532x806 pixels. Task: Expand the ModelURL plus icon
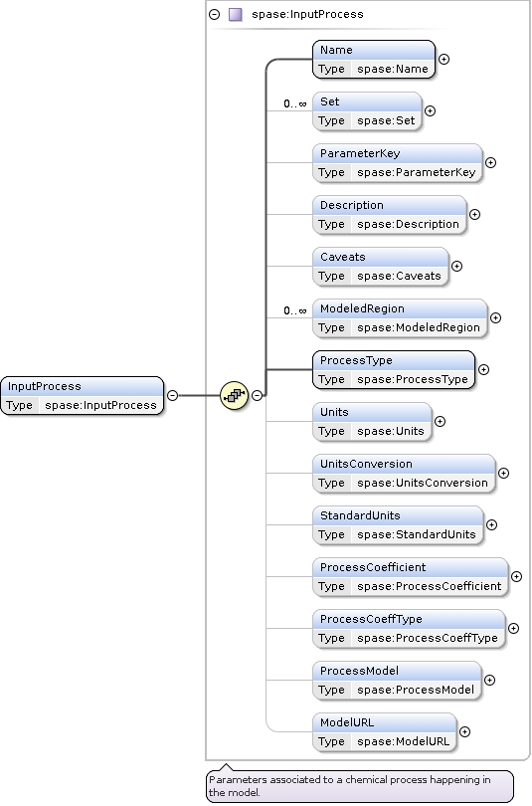pos(464,731)
